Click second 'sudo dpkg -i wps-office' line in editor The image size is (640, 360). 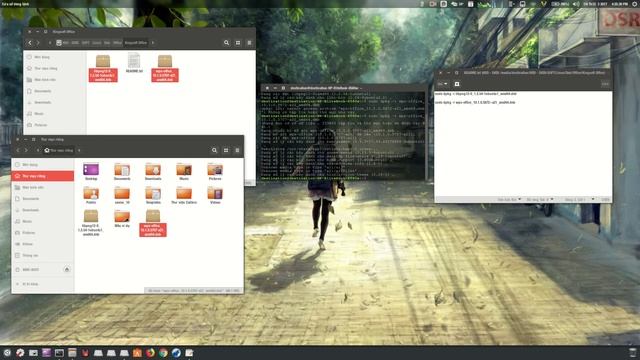[475, 102]
